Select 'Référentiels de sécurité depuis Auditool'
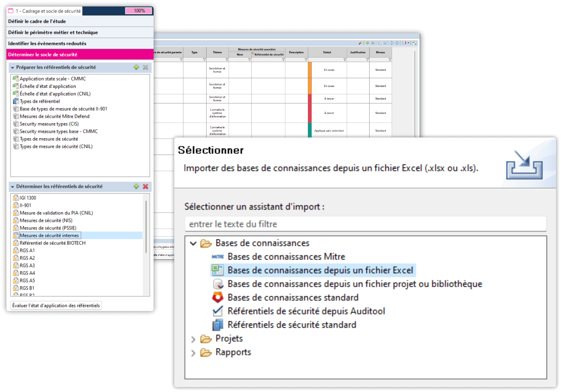 coord(306,311)
